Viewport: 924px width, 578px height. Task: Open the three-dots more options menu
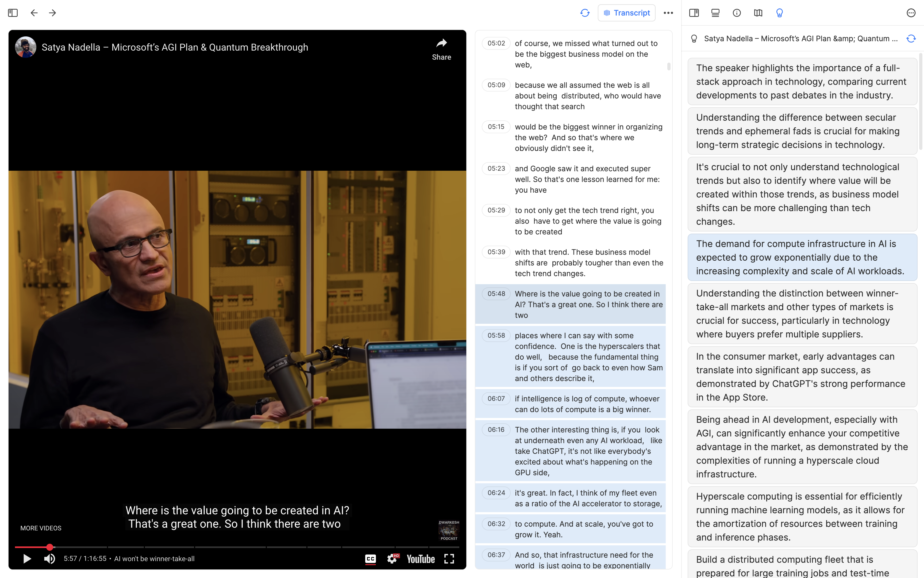coord(668,13)
